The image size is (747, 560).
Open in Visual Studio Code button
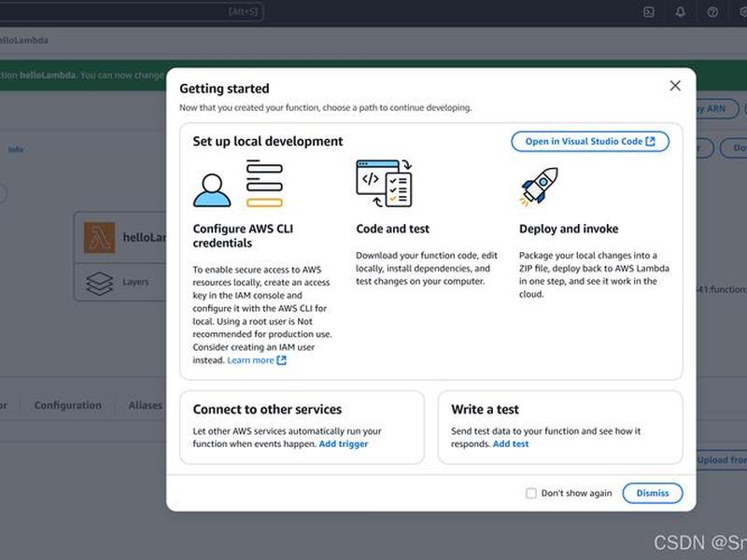coord(590,142)
